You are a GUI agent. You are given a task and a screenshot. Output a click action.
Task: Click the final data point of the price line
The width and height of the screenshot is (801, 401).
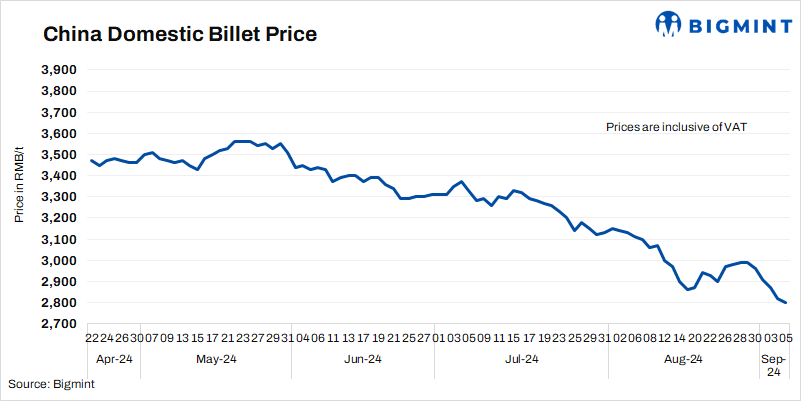[786, 303]
